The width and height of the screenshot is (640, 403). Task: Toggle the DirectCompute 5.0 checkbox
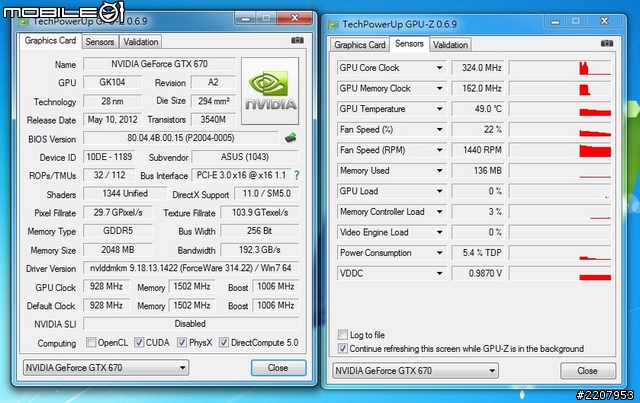[224, 342]
